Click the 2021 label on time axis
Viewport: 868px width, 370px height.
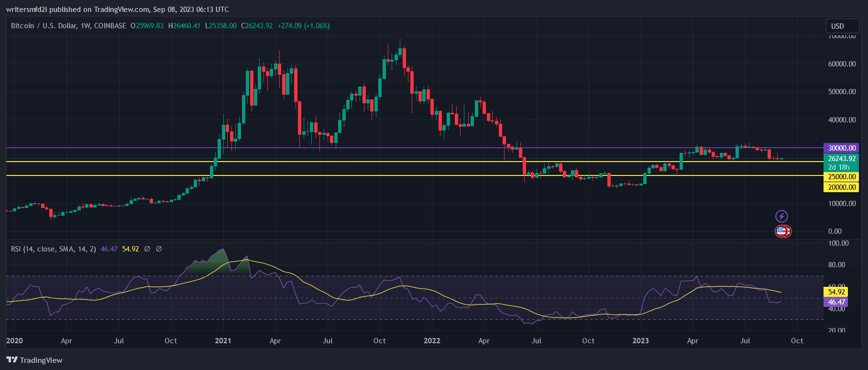tap(223, 341)
